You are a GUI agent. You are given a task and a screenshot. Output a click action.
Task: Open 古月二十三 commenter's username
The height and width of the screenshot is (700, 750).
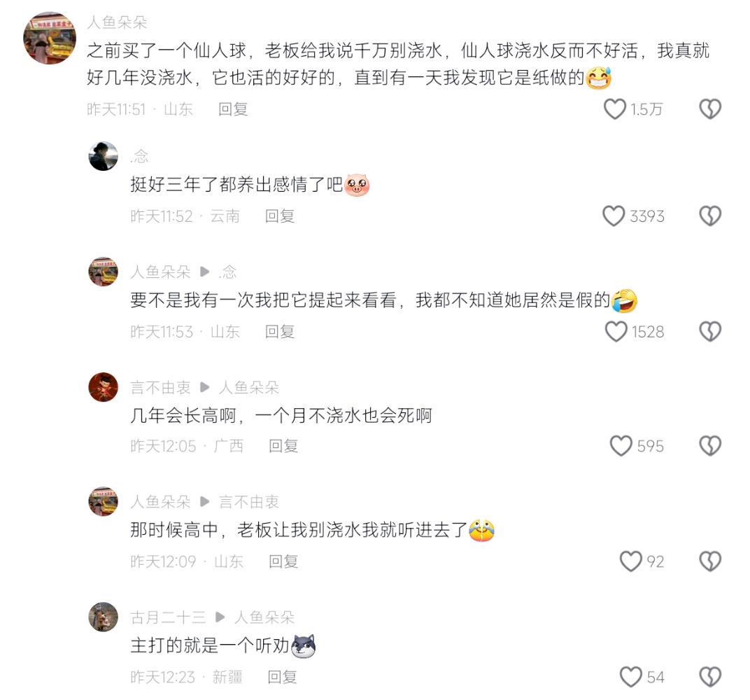coord(168,617)
